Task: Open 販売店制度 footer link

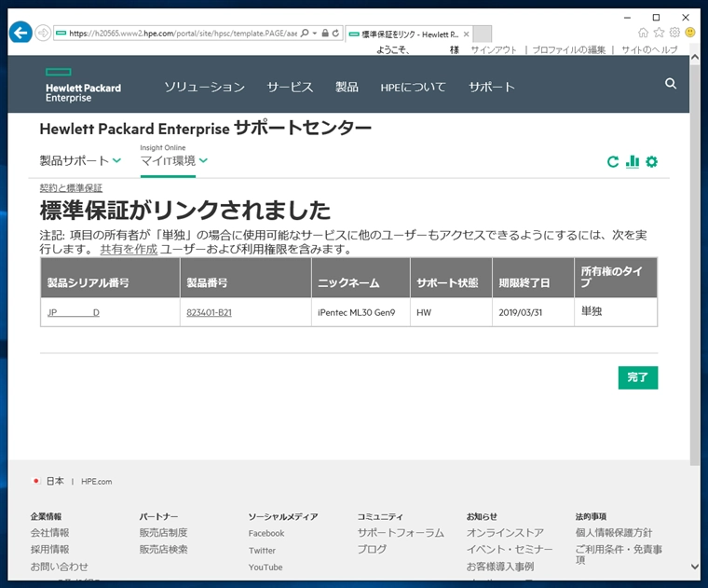Action: pyautogui.click(x=163, y=533)
